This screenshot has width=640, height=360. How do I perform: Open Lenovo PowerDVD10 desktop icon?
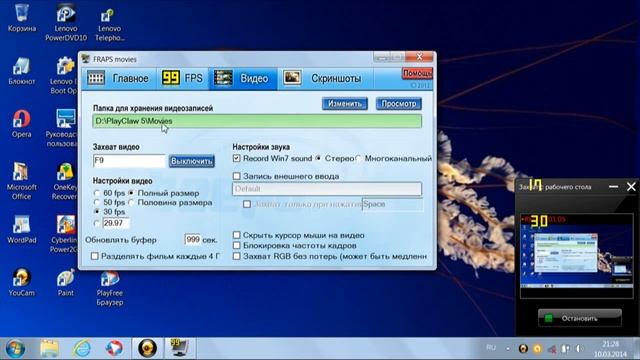point(66,22)
